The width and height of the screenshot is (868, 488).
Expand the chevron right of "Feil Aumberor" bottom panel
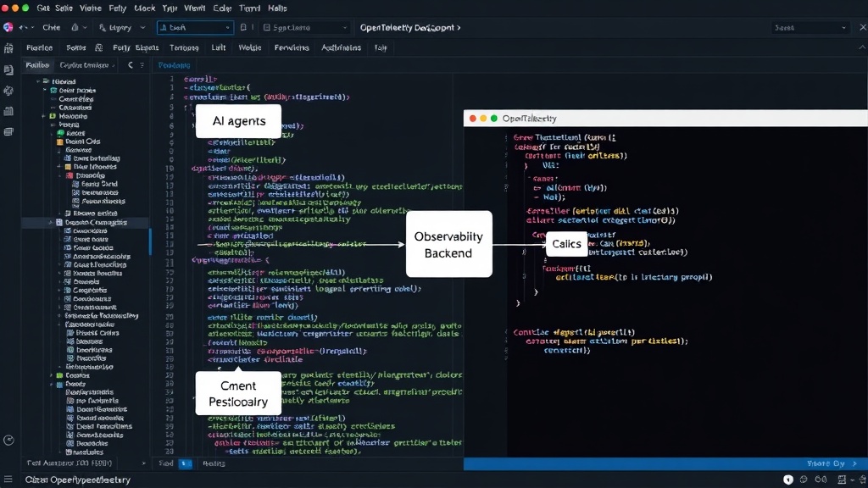pyautogui.click(x=143, y=463)
